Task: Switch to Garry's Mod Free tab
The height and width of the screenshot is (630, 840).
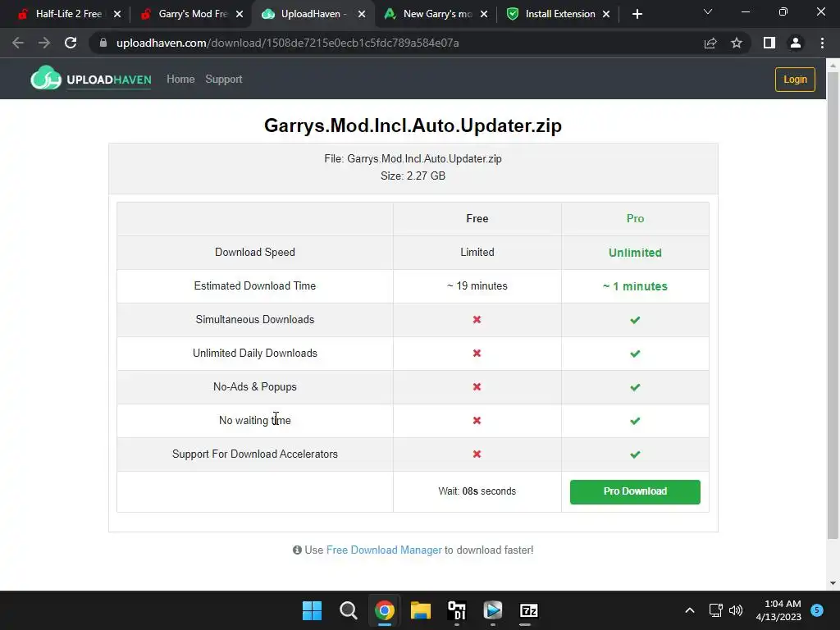Action: (192, 15)
